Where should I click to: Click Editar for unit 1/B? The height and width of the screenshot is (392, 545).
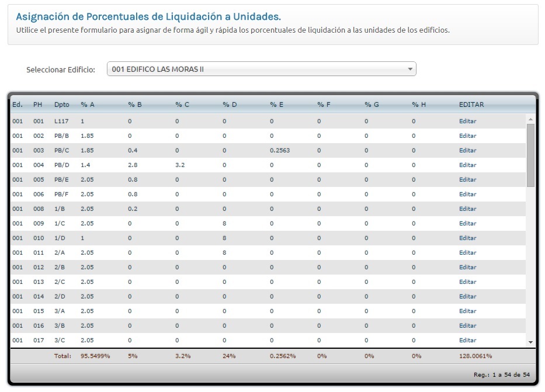click(467, 209)
